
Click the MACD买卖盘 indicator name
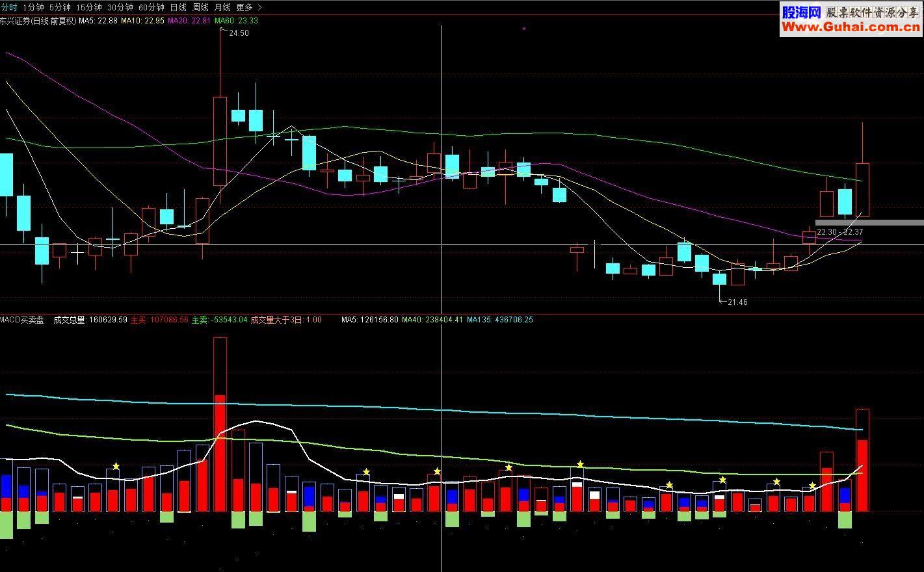point(22,320)
